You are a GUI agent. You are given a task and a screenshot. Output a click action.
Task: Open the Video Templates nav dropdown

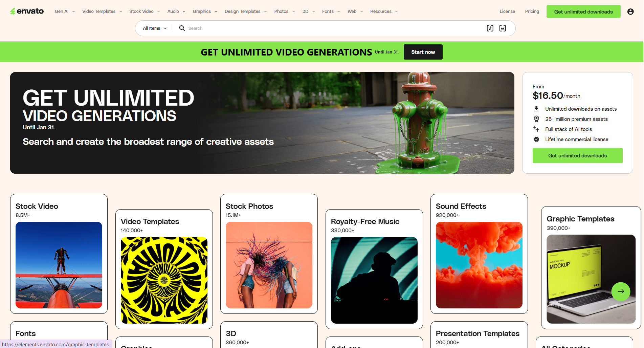point(102,12)
